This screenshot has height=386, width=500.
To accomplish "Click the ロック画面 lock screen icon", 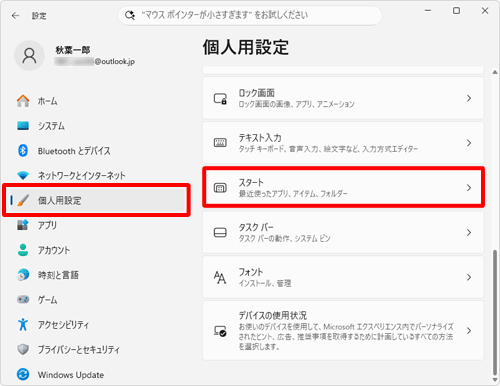I will pos(220,98).
